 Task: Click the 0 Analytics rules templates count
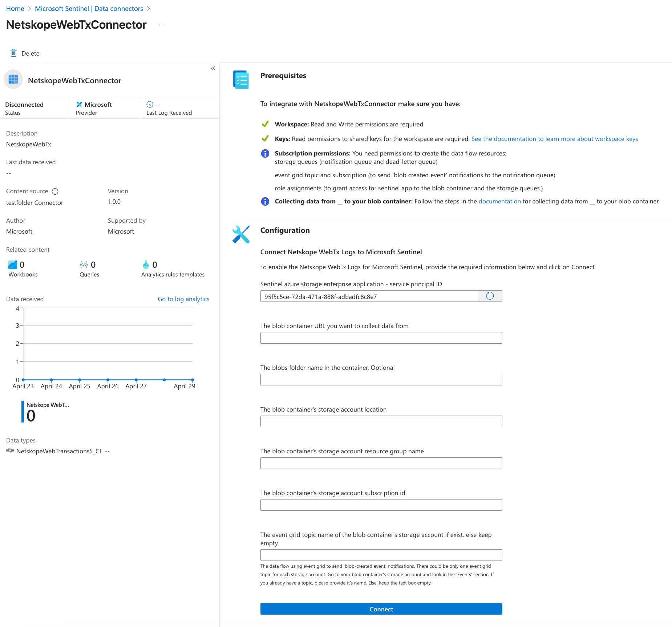click(x=155, y=264)
